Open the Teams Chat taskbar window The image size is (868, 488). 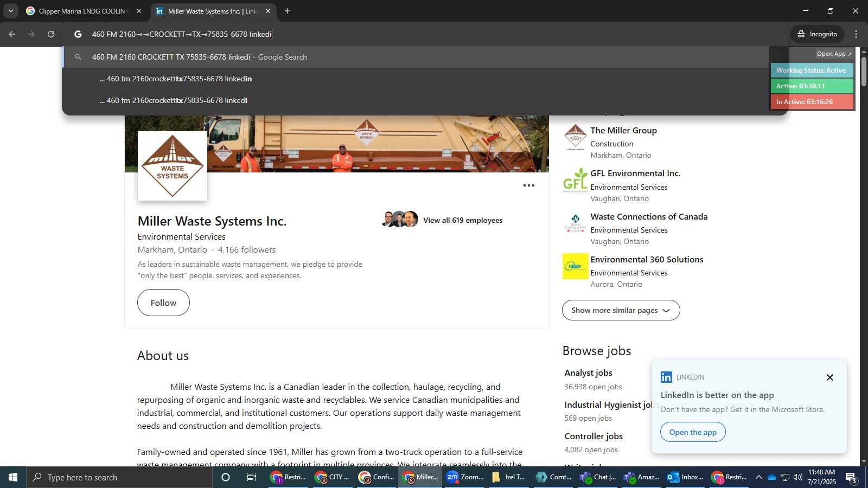(x=597, y=477)
